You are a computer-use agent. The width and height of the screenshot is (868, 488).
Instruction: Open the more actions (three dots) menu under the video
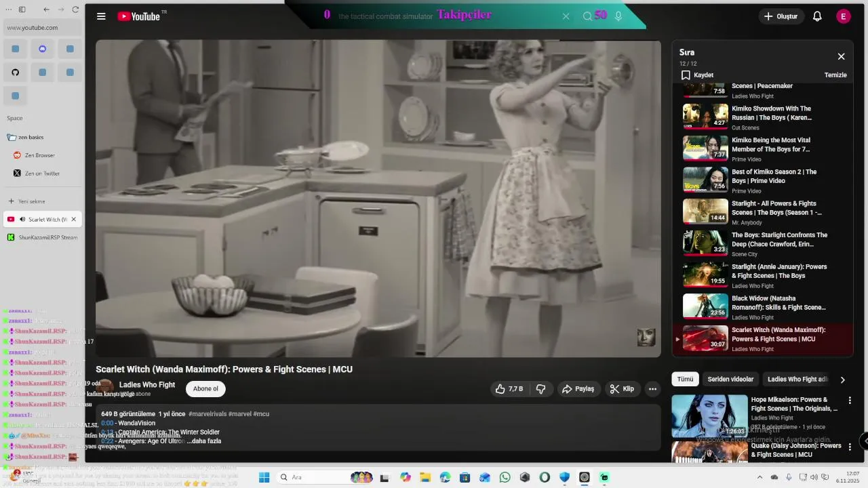(x=652, y=389)
